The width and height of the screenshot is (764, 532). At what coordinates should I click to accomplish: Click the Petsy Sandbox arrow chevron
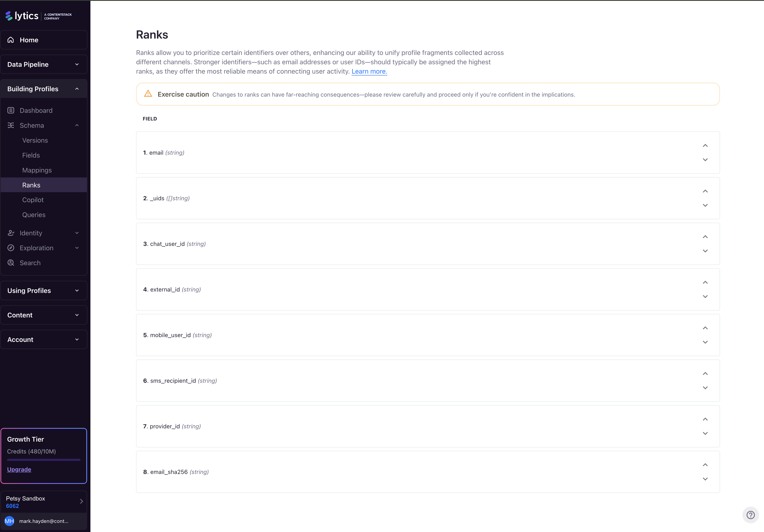pos(81,501)
